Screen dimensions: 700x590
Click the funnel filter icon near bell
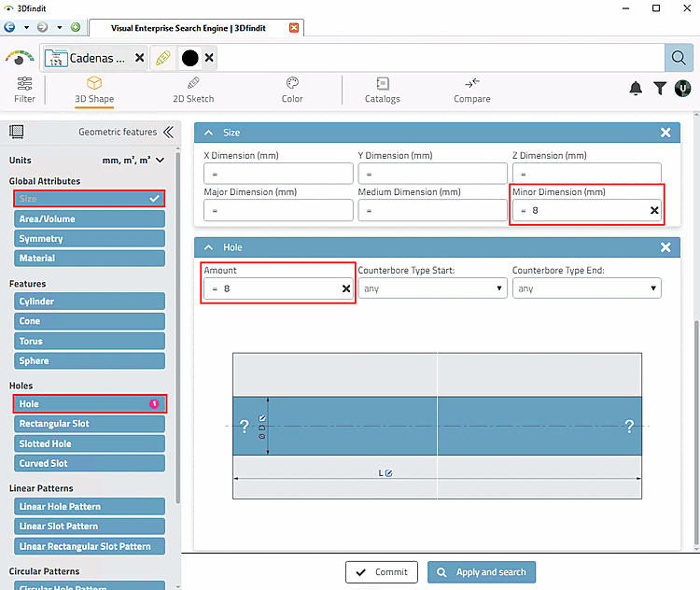(659, 89)
